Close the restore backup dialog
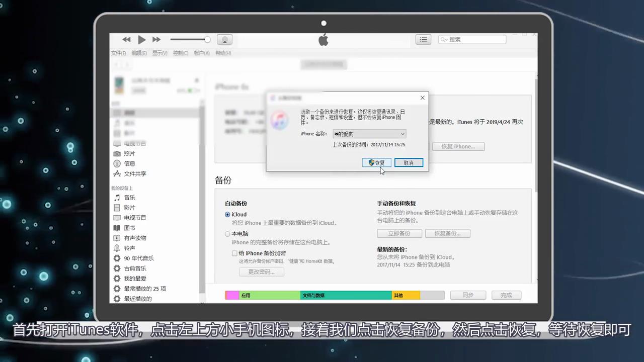Image resolution: width=644 pixels, height=362 pixels. coord(423,98)
